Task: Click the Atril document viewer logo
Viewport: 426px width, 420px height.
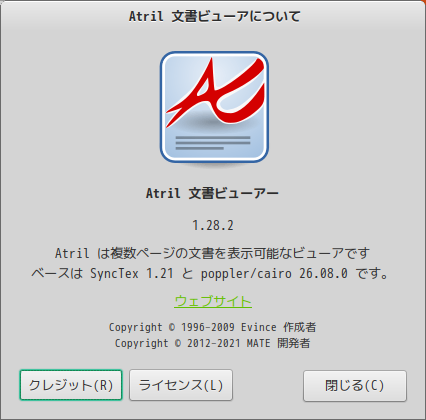Action: (x=214, y=107)
